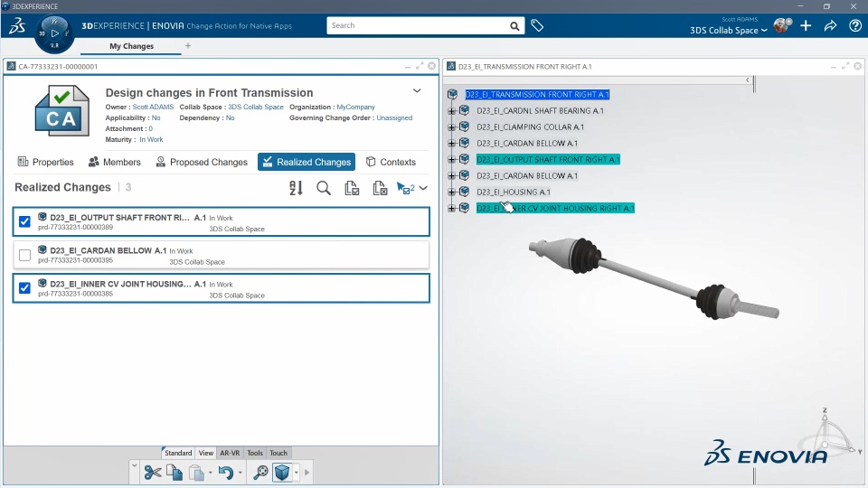Switch to the Properties tab

click(x=46, y=162)
